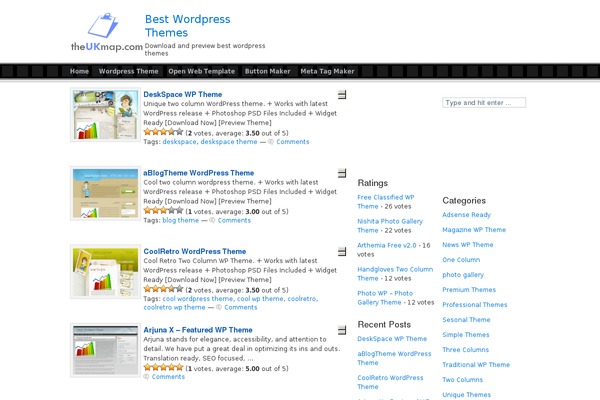Open Photo WP – Photo Gallery Theme link
This screenshot has width=600, height=400.
point(385,298)
